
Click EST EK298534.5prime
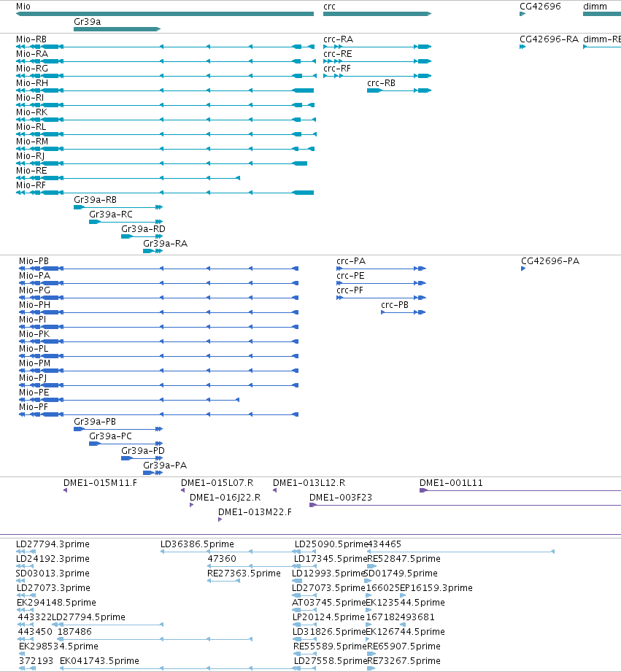[58, 646]
